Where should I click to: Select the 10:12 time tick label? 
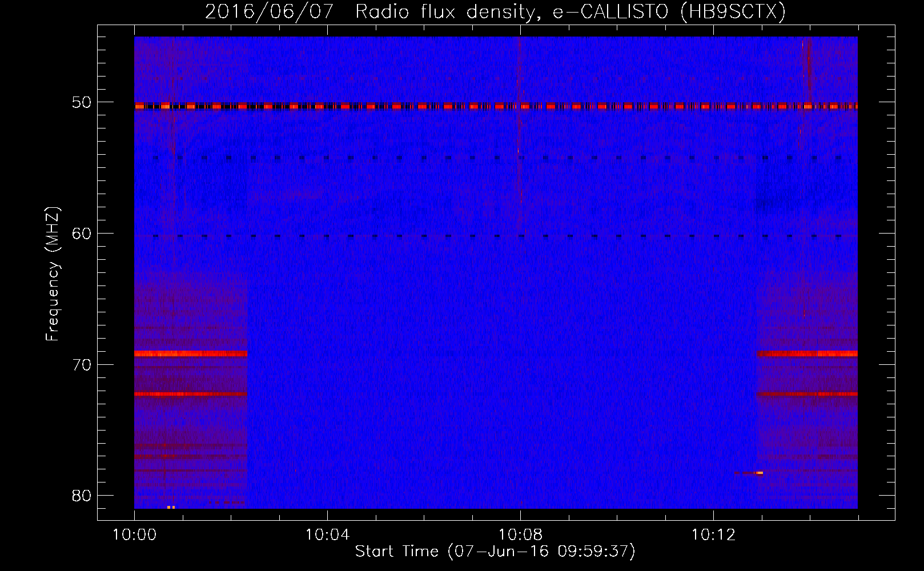(713, 535)
